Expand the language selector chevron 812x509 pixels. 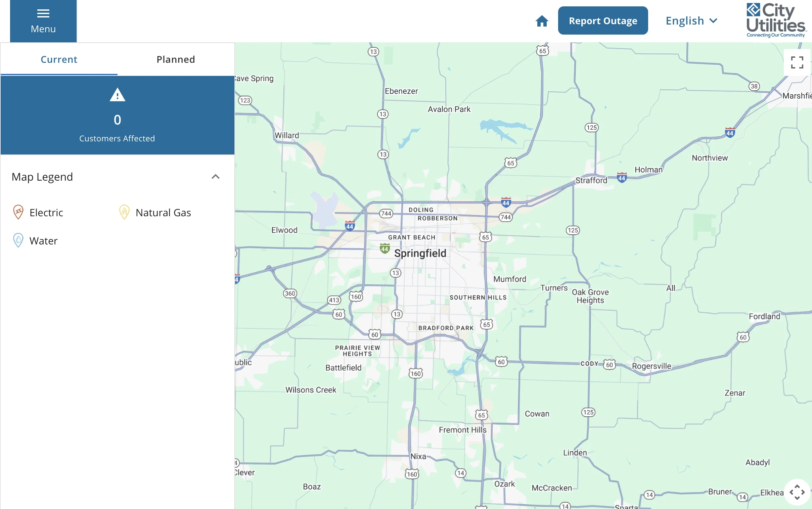[713, 20]
